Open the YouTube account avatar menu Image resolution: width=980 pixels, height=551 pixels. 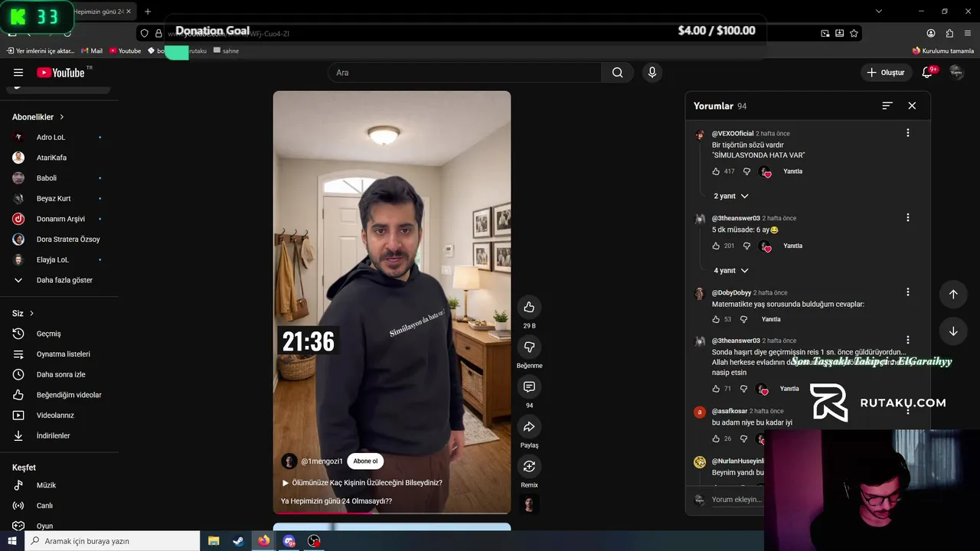click(956, 73)
